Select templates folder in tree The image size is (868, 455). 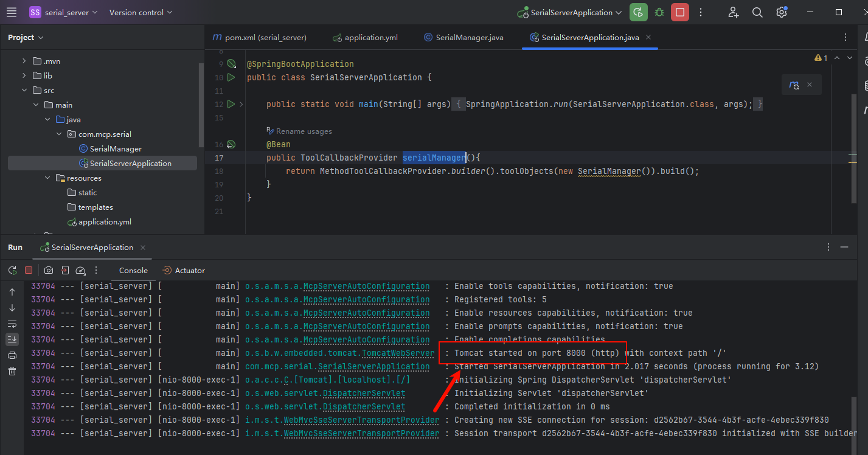(95, 207)
